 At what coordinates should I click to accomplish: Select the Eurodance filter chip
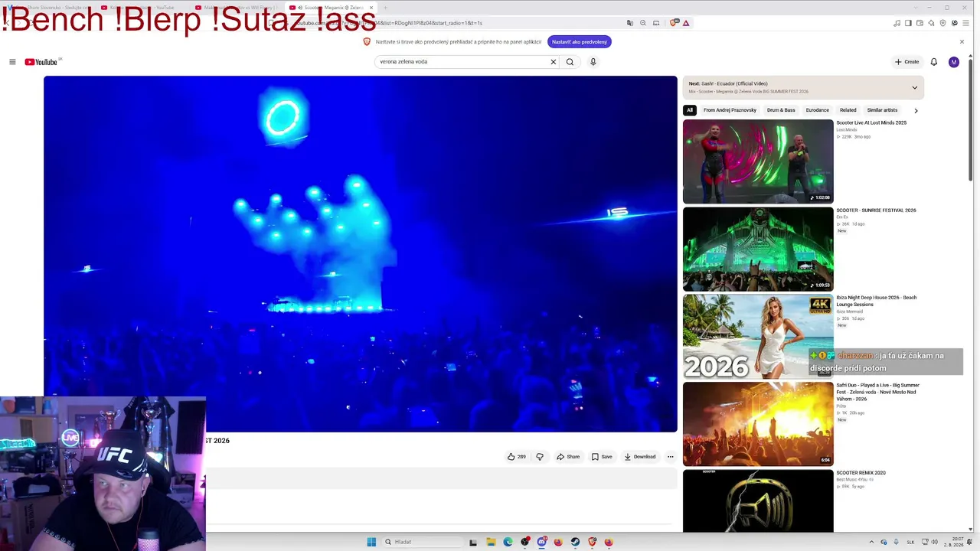(818, 110)
